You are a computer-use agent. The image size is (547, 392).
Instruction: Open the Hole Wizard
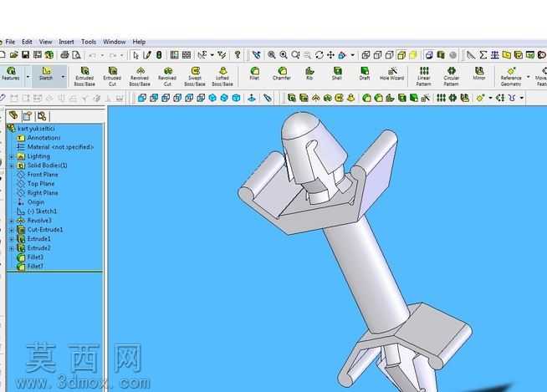tap(392, 74)
